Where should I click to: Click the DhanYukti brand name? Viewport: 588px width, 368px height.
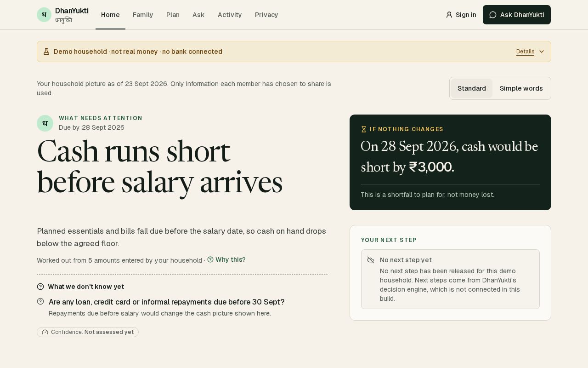pyautogui.click(x=72, y=11)
